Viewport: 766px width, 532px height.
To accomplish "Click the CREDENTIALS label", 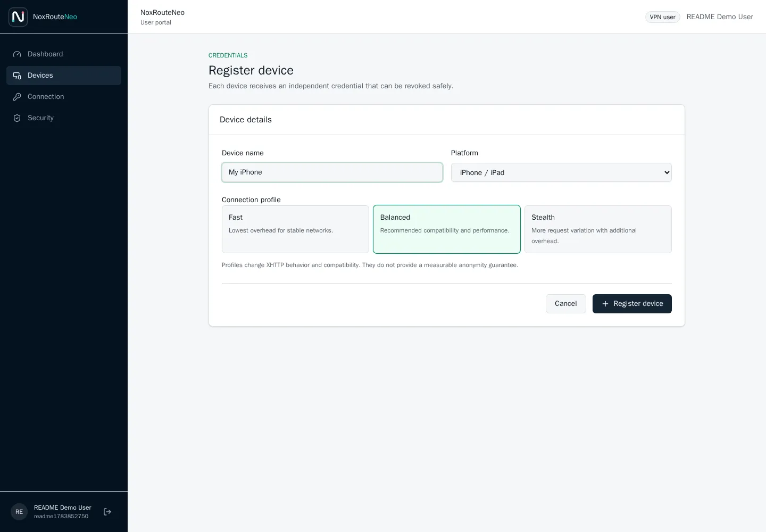I will tap(228, 55).
